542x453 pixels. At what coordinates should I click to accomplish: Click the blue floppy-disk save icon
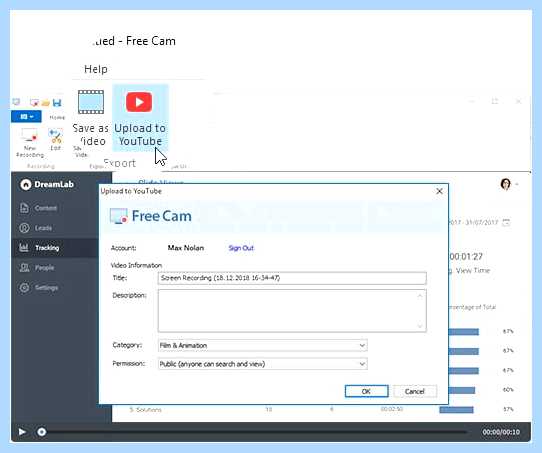[57, 103]
